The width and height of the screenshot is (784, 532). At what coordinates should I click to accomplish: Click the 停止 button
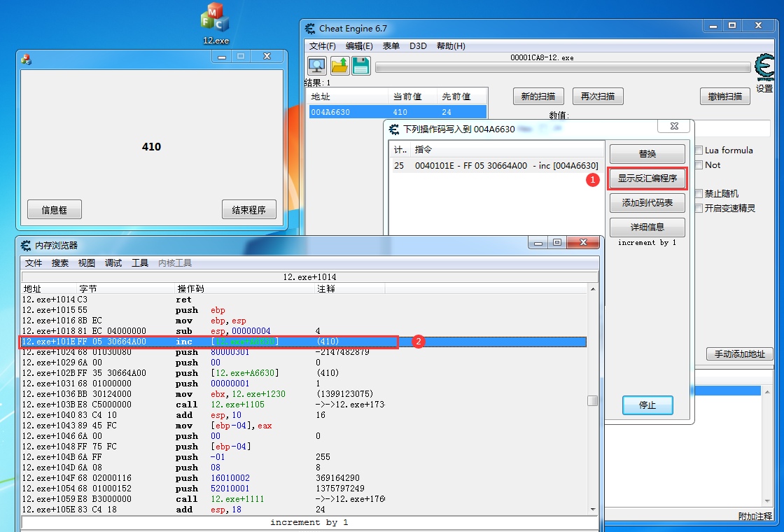(647, 405)
